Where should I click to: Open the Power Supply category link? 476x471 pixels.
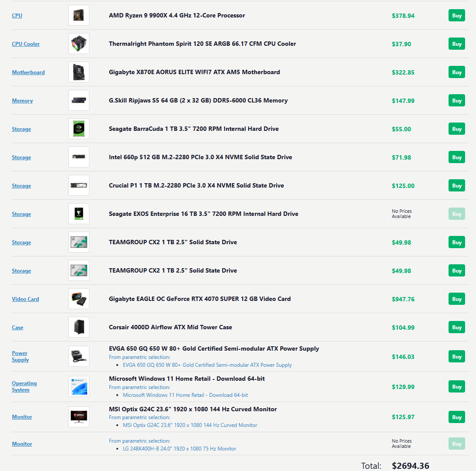[20, 356]
